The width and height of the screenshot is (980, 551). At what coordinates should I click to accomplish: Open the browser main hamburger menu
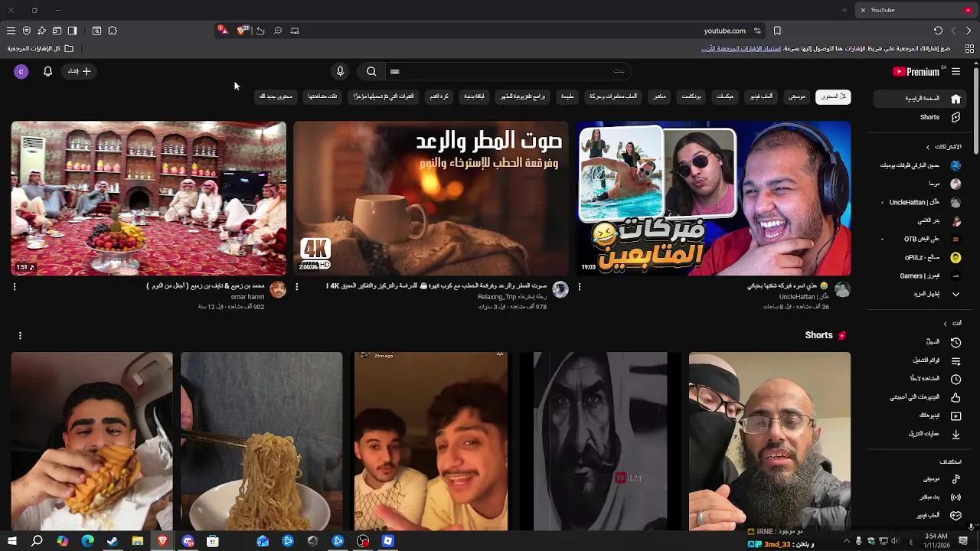click(11, 31)
